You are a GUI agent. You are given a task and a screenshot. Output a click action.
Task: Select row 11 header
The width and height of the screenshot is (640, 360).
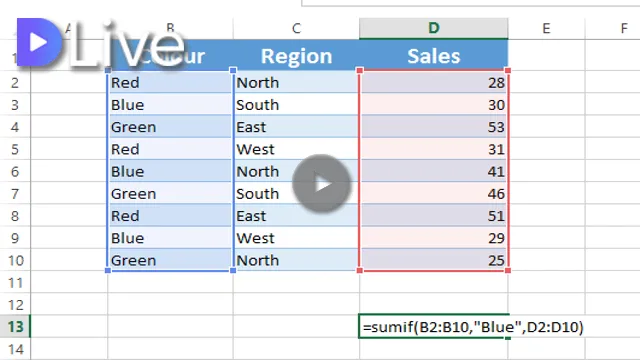pyautogui.click(x=15, y=282)
